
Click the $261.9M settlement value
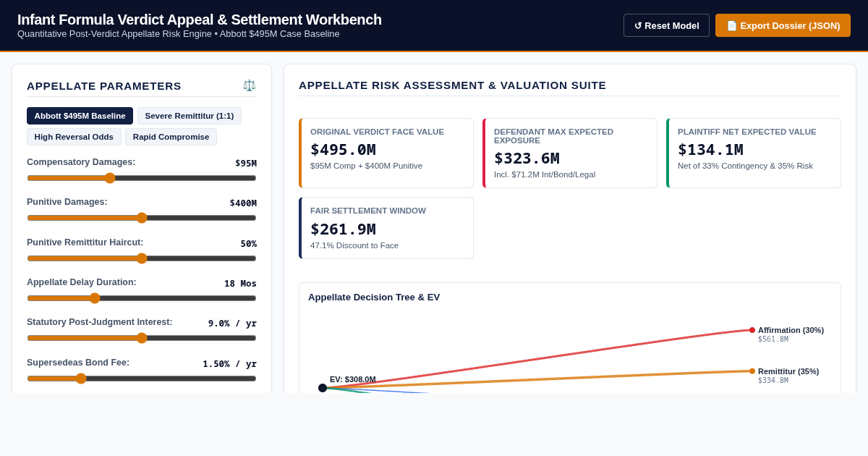click(343, 229)
